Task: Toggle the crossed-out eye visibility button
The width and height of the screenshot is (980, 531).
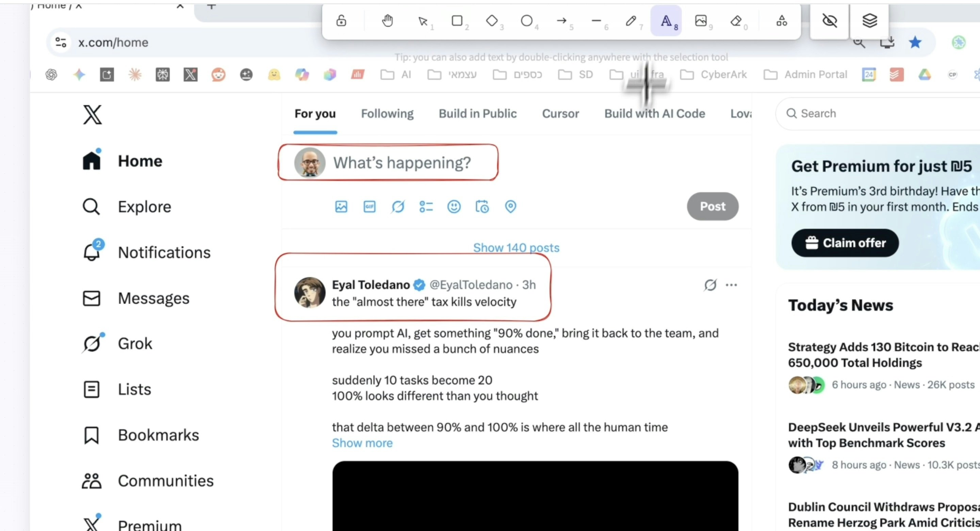Action: point(829,20)
